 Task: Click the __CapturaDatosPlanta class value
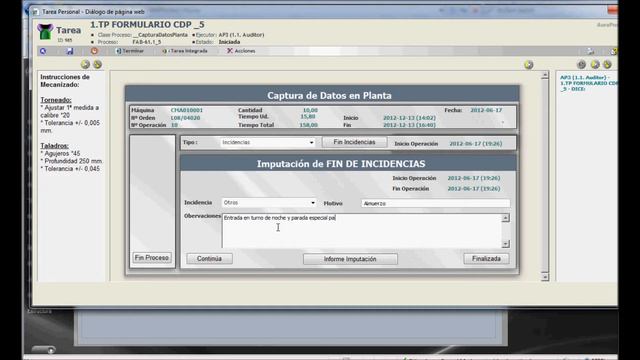[160, 35]
